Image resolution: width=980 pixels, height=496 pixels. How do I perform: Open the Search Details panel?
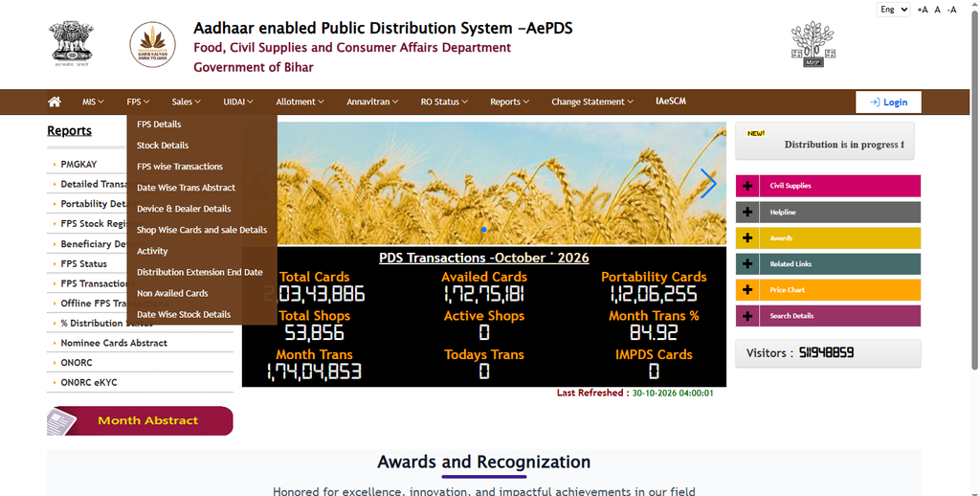point(828,316)
